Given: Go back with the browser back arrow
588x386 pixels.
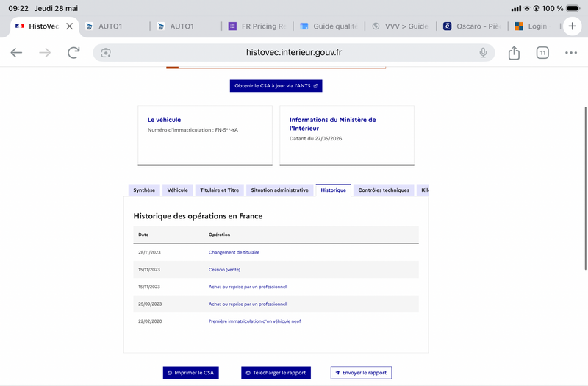Looking at the screenshot, I should [x=16, y=53].
